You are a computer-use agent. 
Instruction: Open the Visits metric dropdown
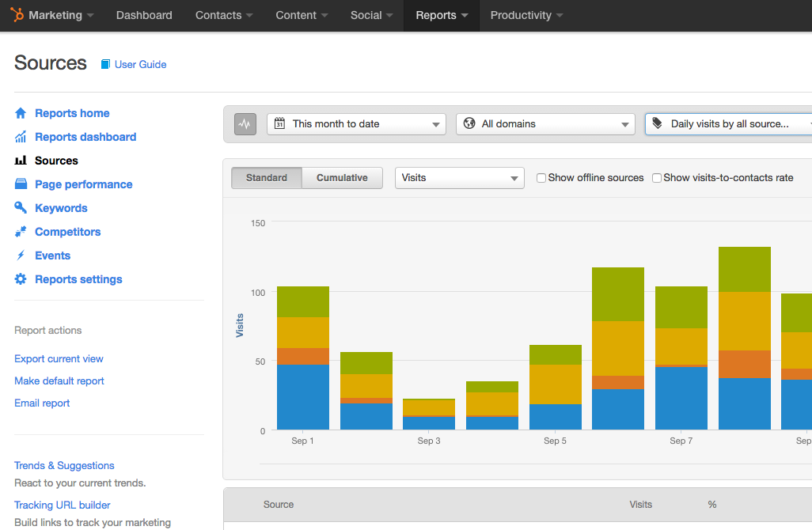point(459,178)
